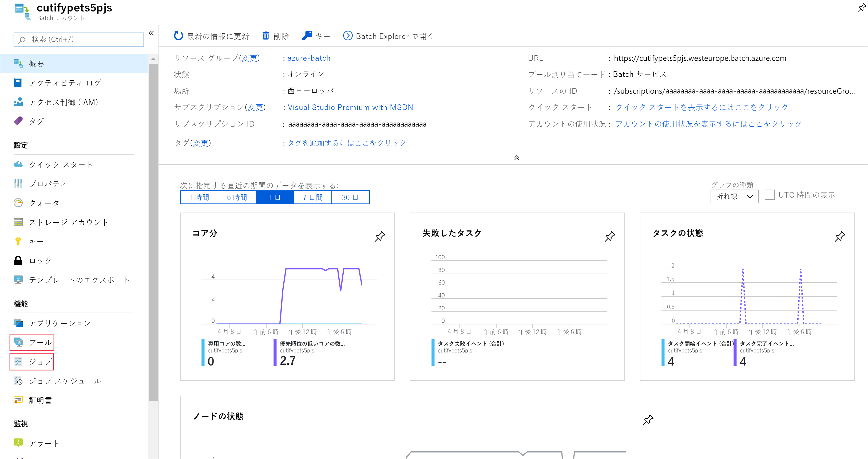
Task: Click 変更 next to タグ
Action: (x=200, y=143)
